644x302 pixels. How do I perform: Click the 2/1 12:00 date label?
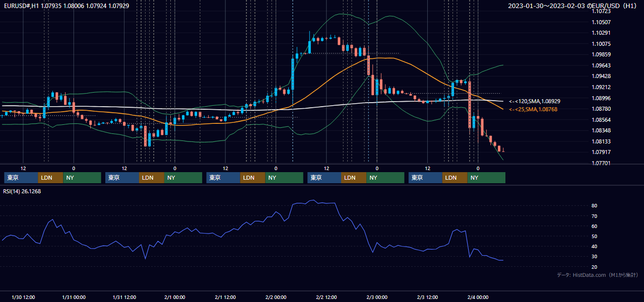[x=226, y=297]
